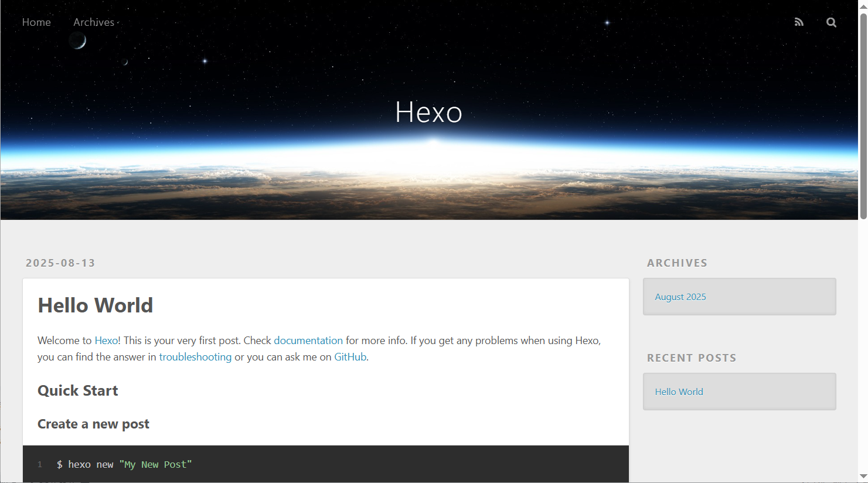Click the search magnifier icon
868x483 pixels.
[x=831, y=22]
